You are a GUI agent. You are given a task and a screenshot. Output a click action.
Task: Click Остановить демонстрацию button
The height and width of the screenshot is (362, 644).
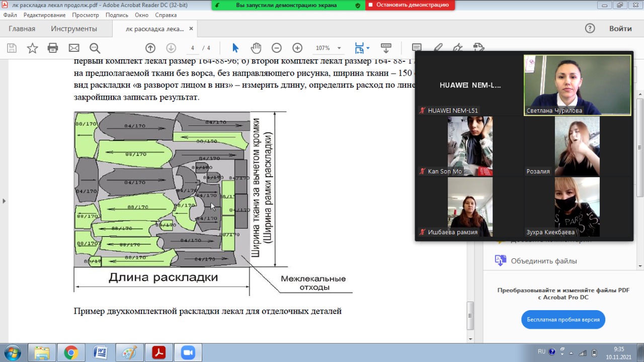[x=410, y=5]
